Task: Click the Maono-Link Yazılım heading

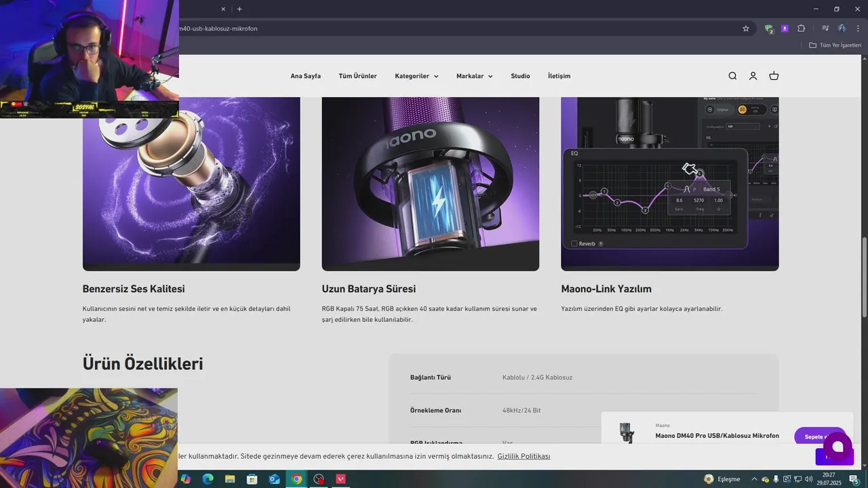Action: (606, 289)
